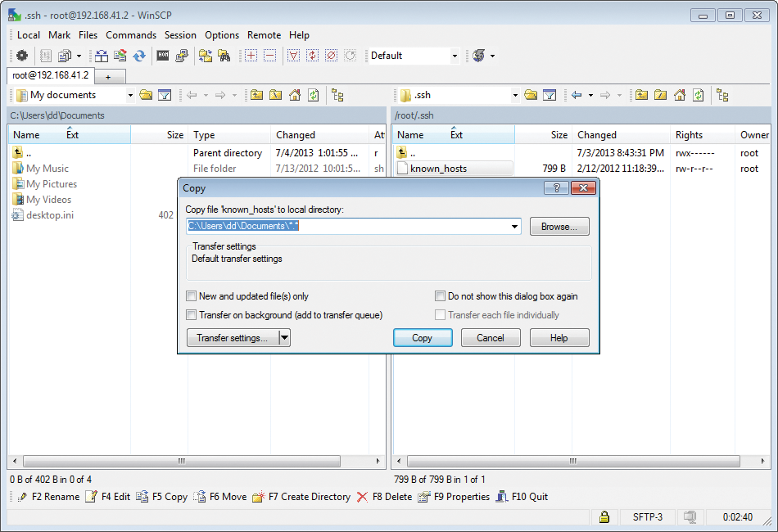Screen dimensions: 778x532
Task: Expand the local directory path dropdown
Action: 514,227
